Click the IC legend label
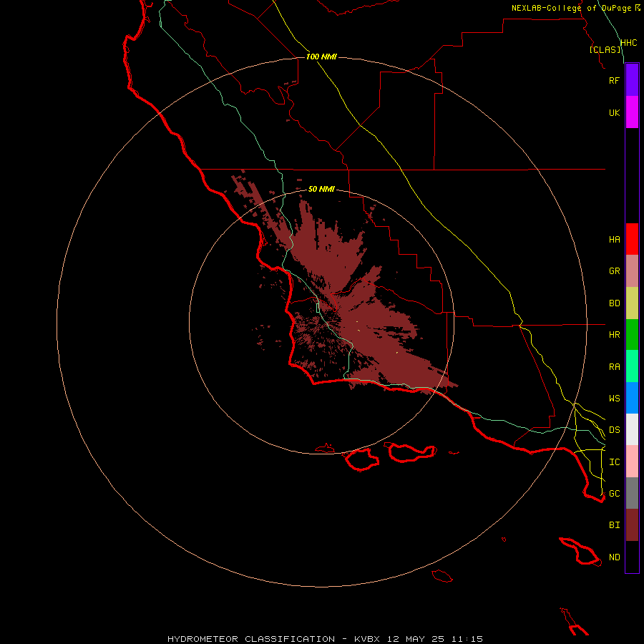Image resolution: width=644 pixels, height=644 pixels. pos(614,462)
